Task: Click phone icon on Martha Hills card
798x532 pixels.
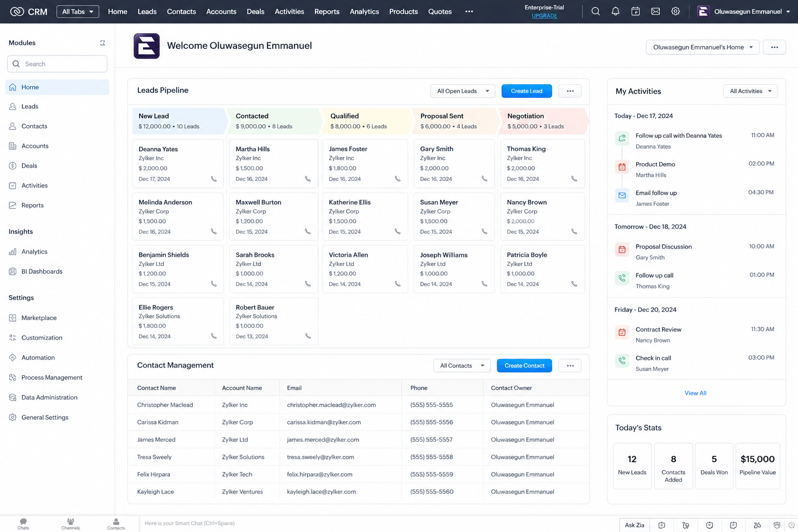Action: (x=308, y=179)
